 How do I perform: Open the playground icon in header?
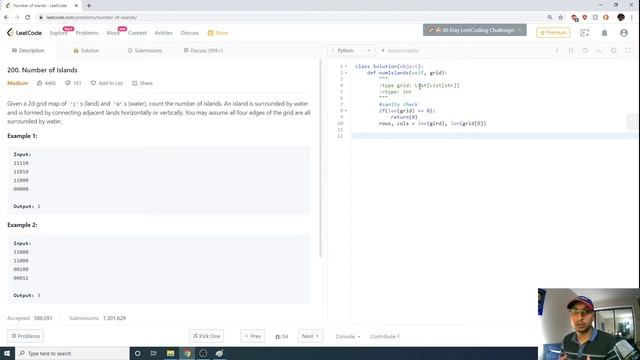[584, 33]
